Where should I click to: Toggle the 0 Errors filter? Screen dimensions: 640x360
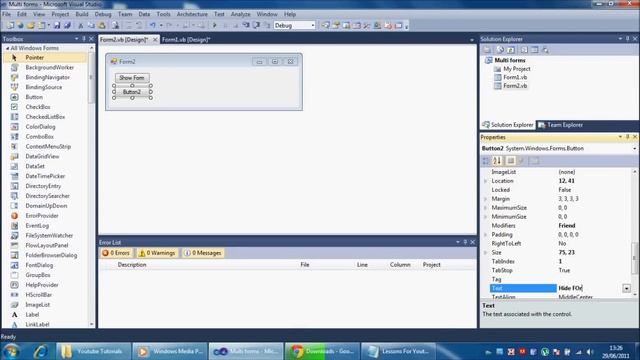(x=116, y=253)
